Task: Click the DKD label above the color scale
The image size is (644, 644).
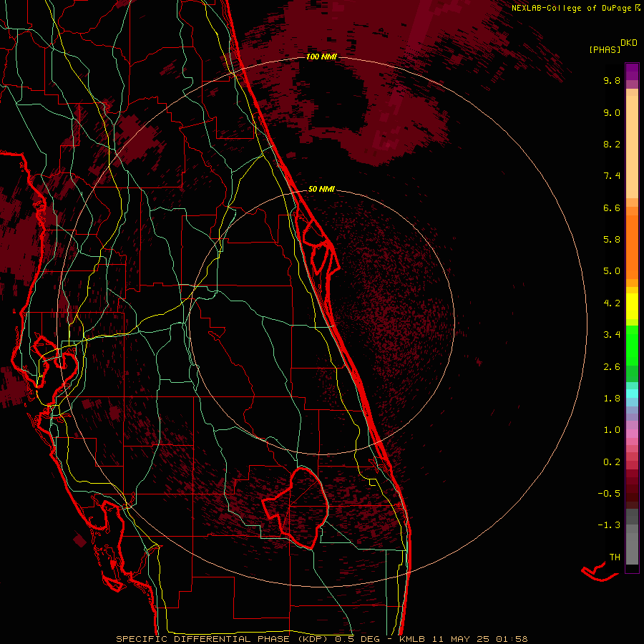Action: point(629,43)
